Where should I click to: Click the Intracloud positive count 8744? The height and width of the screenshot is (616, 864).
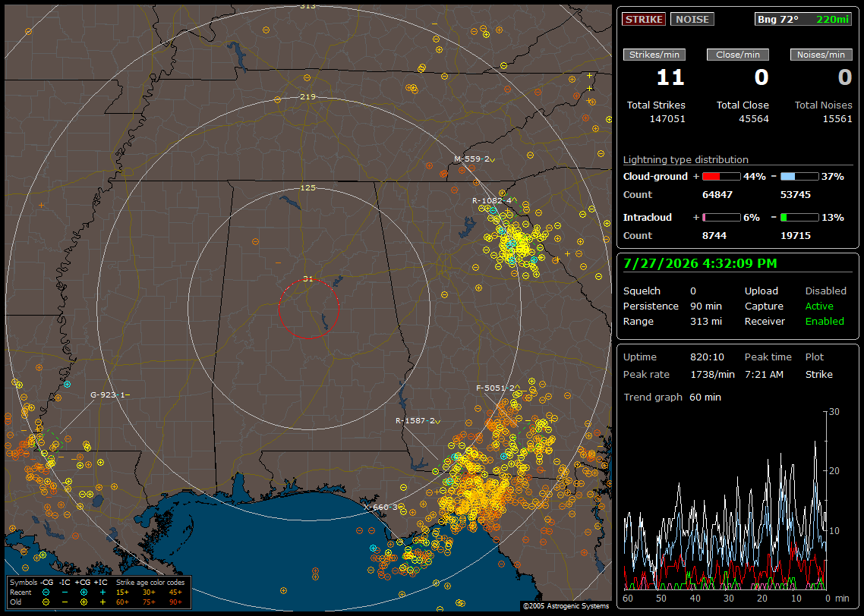click(714, 236)
